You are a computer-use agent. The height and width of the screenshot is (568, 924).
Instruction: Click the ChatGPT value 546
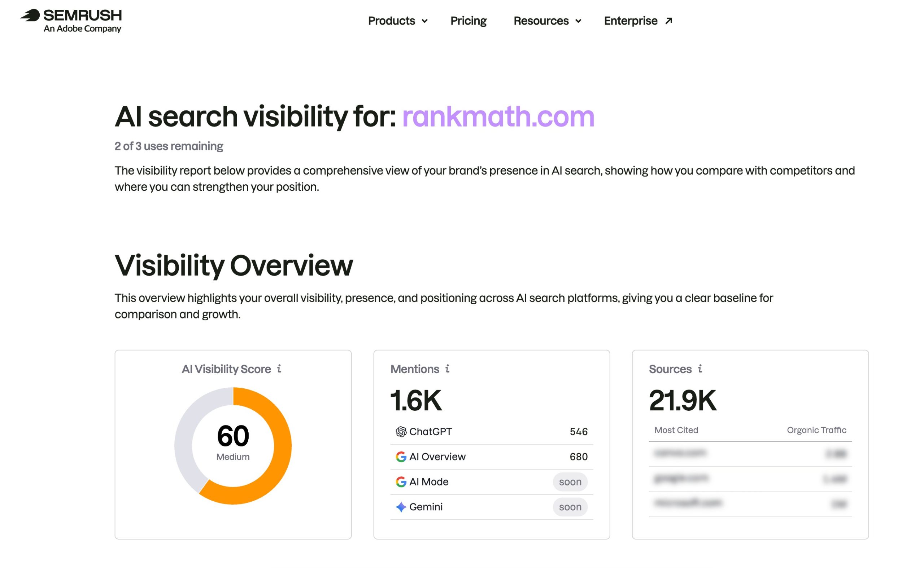pyautogui.click(x=579, y=432)
